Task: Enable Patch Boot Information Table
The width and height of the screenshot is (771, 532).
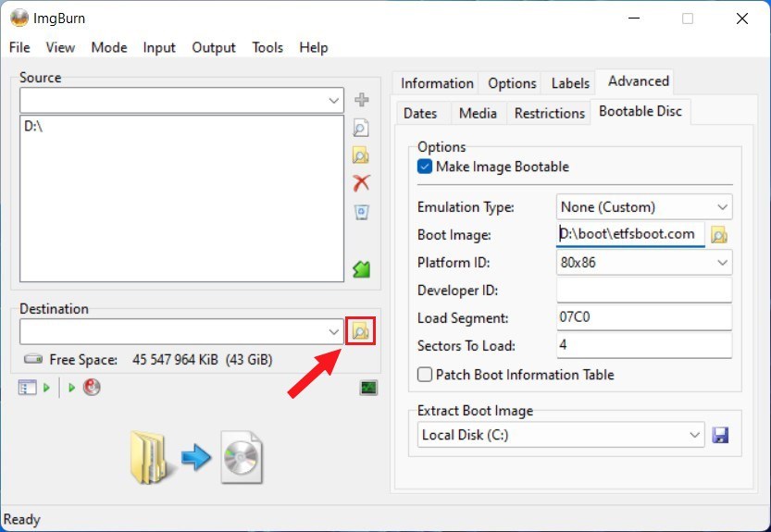Action: (425, 375)
